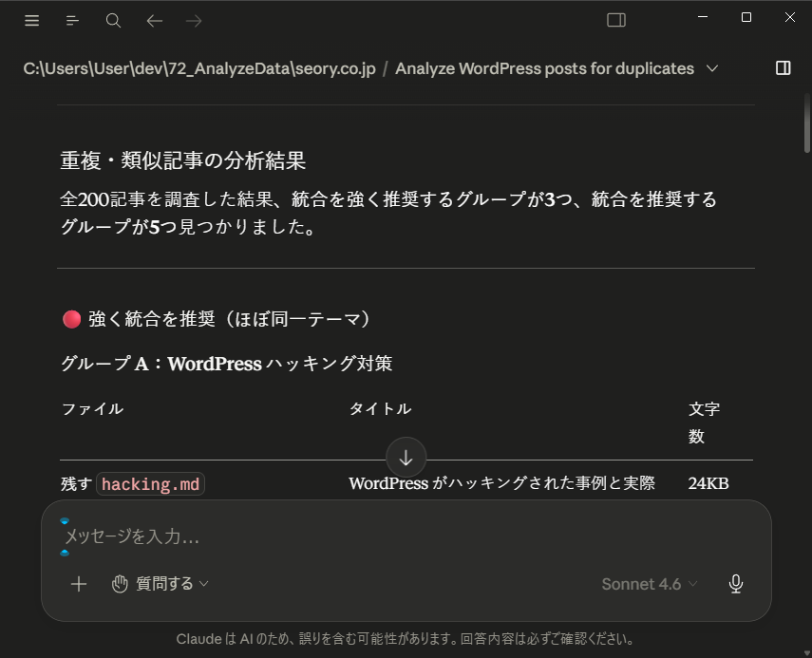This screenshot has height=658, width=812.
Task: Click the Claude AI disclaimer text
Action: pyautogui.click(x=406, y=639)
